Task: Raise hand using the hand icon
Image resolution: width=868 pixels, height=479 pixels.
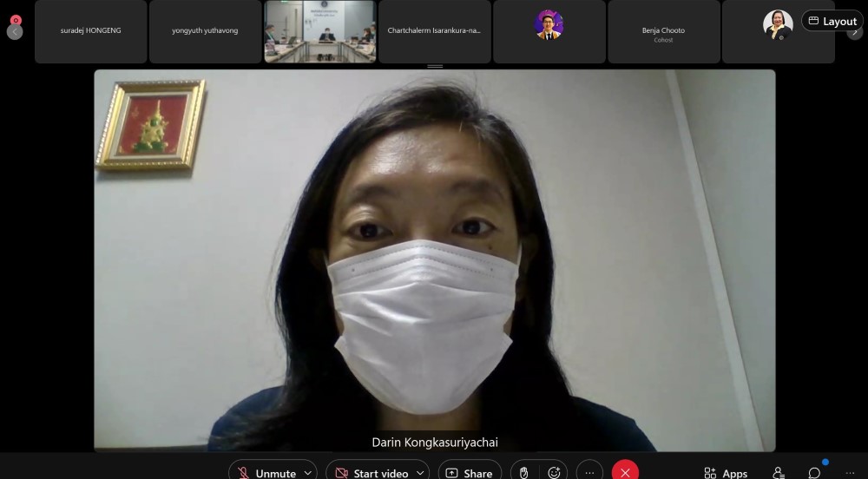Action: point(524,472)
